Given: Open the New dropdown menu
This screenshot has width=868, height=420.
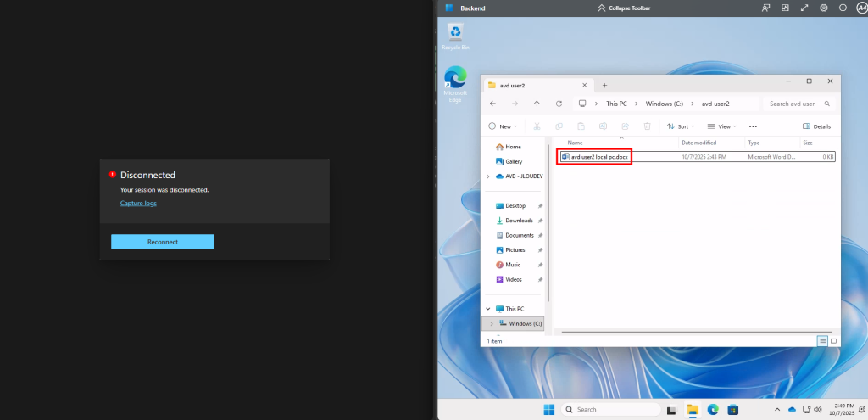Looking at the screenshot, I should (503, 126).
